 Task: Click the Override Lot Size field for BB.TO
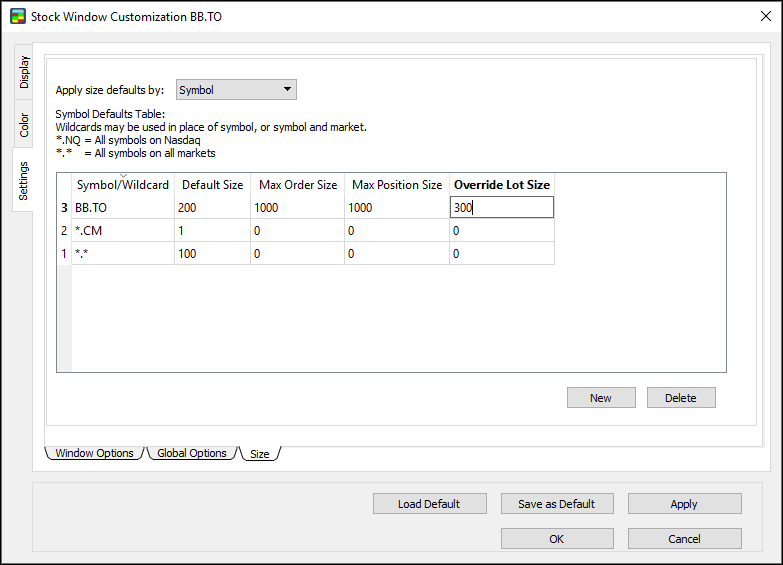(501, 208)
